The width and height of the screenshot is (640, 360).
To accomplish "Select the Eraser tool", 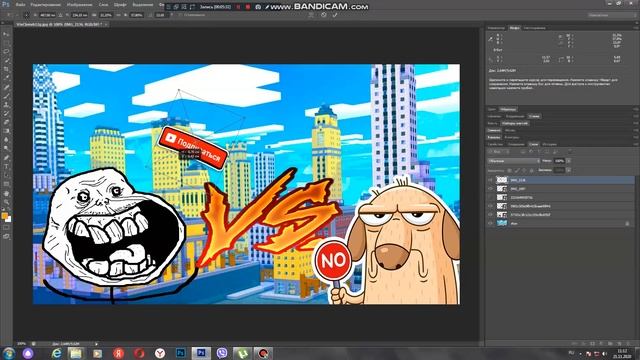I will tap(6, 122).
